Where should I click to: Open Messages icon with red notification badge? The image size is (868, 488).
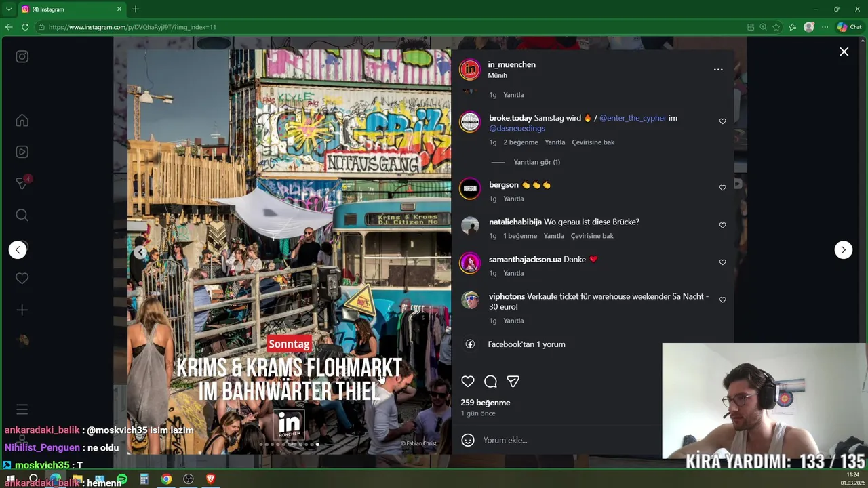pyautogui.click(x=22, y=183)
